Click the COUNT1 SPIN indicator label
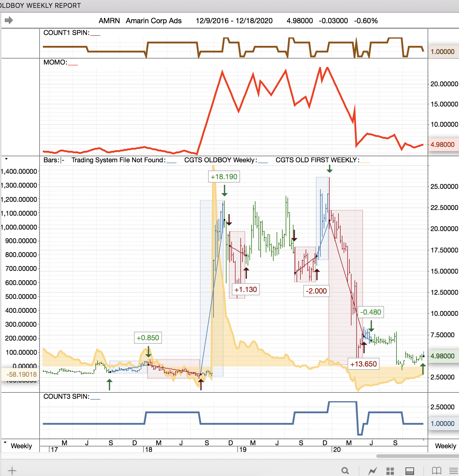This screenshot has width=459, height=476. coord(66,33)
